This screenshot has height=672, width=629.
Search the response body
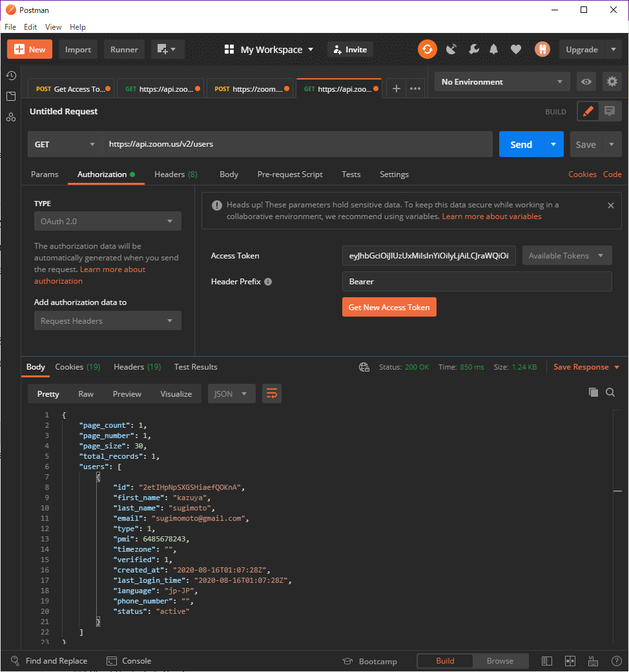[610, 392]
